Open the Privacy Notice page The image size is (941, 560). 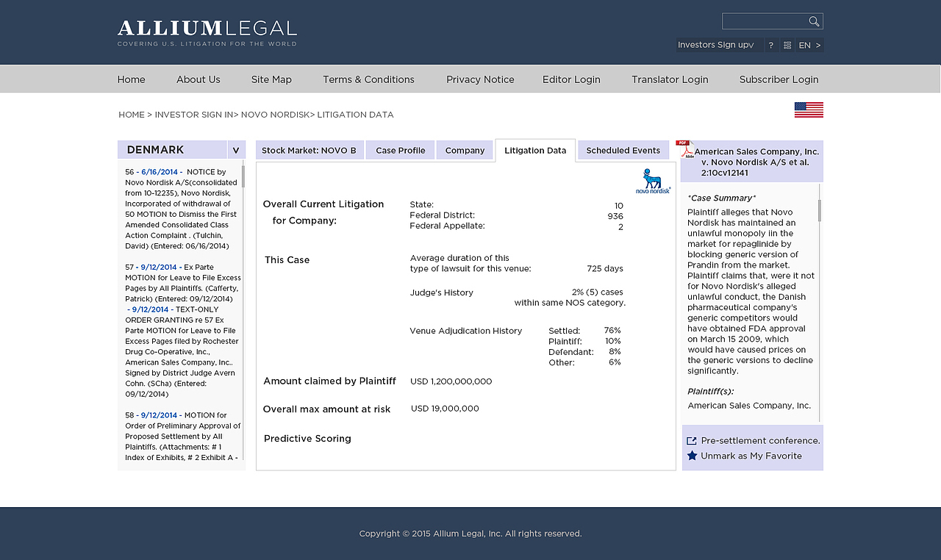pos(480,79)
